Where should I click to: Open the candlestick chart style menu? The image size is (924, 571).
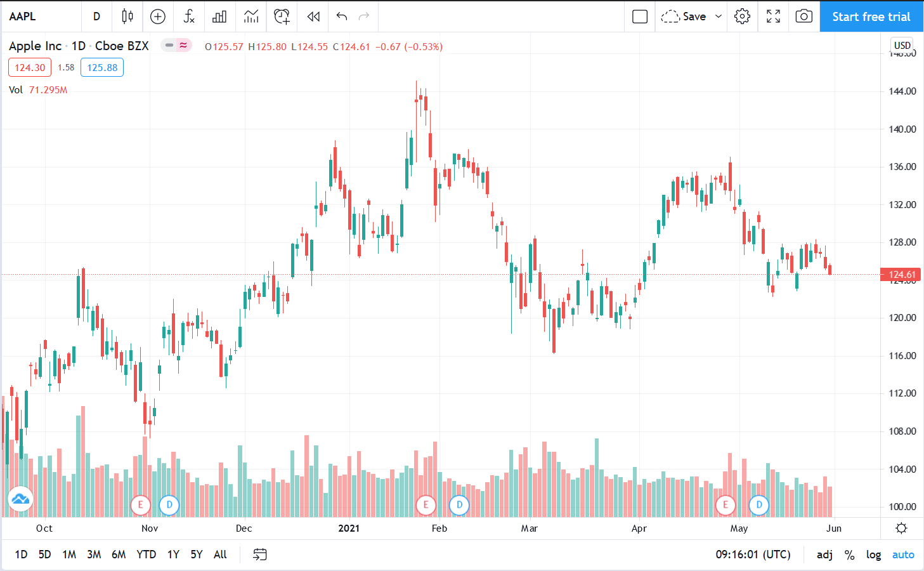pos(127,16)
